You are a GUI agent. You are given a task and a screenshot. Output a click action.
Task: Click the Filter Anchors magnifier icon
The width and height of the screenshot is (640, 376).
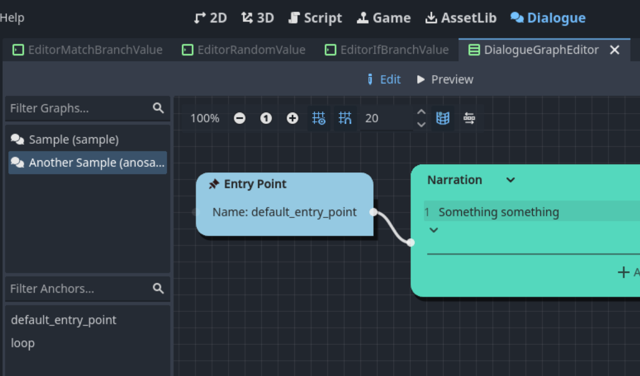coord(158,289)
